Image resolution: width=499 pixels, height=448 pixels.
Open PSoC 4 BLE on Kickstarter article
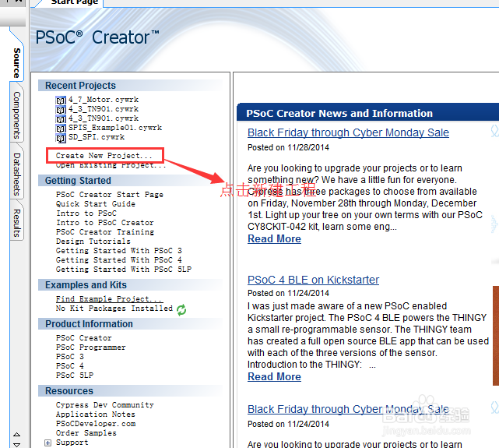pyautogui.click(x=313, y=280)
